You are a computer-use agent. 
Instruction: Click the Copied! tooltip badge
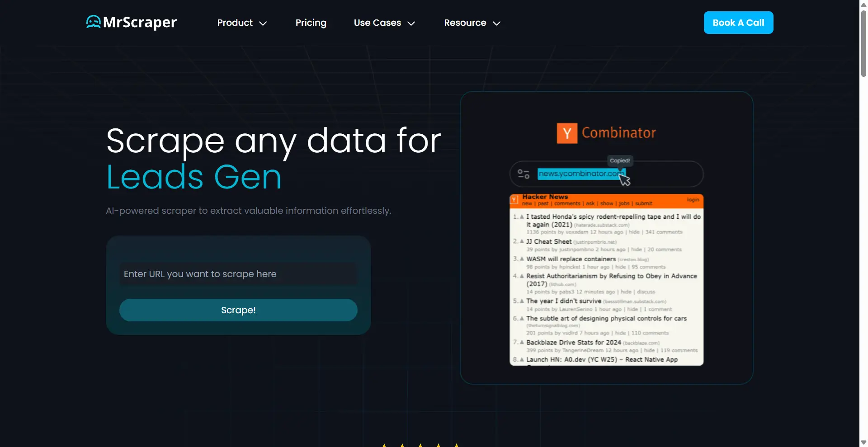(x=619, y=160)
